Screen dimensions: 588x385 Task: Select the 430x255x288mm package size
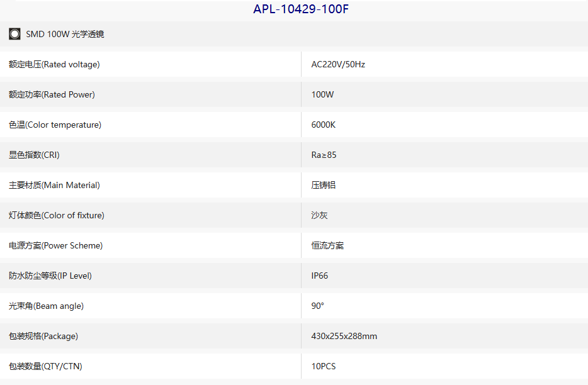click(x=344, y=337)
